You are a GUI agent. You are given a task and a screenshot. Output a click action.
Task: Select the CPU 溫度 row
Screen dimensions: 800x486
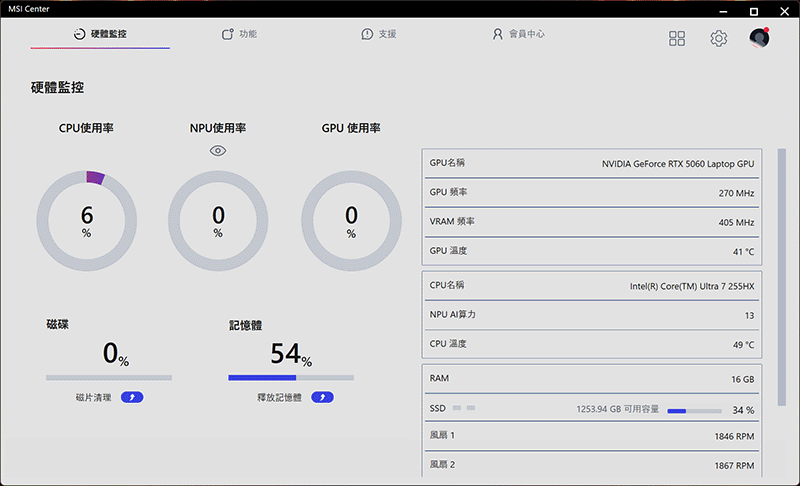point(593,345)
